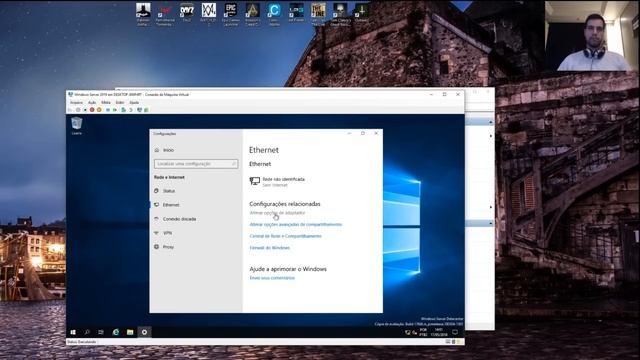Launch Internet Explorer from VM taskbar
640x360 pixels.
point(116,332)
